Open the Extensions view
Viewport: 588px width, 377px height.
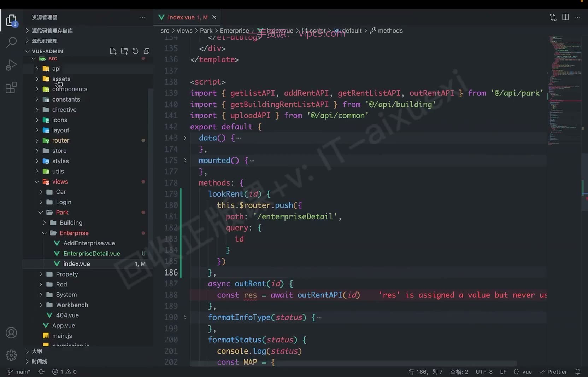click(x=11, y=87)
